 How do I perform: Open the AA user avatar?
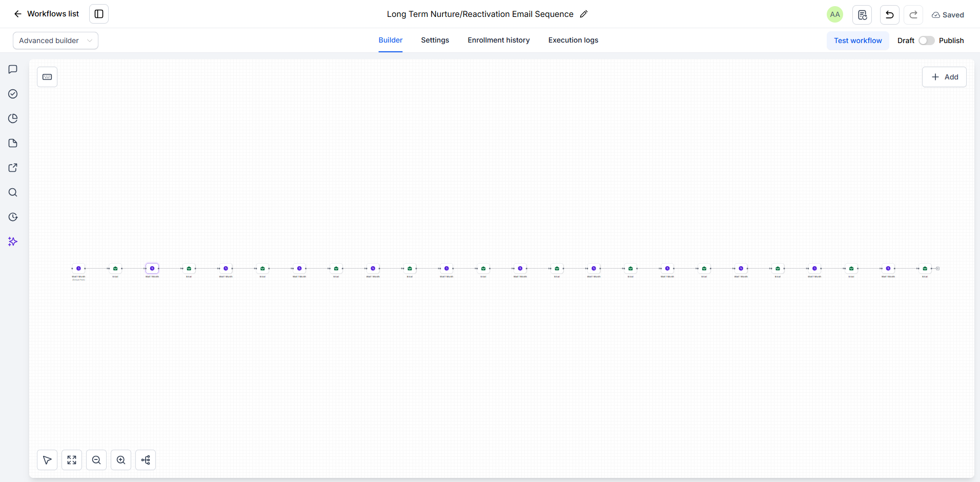pyautogui.click(x=835, y=14)
